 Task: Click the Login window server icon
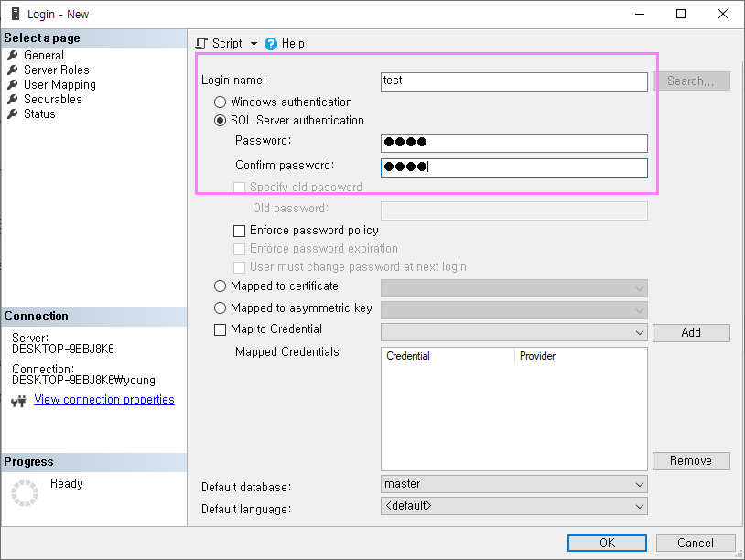pyautogui.click(x=16, y=14)
